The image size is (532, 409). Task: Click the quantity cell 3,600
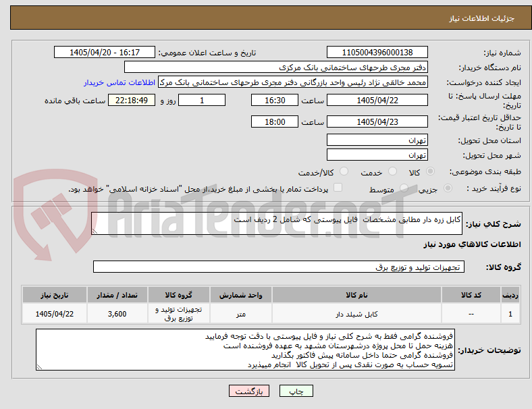pyautogui.click(x=117, y=314)
